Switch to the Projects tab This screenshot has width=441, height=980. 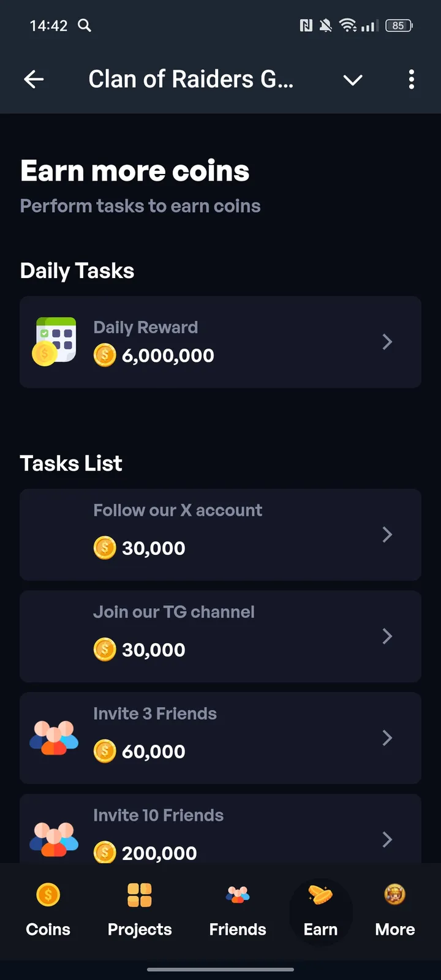[140, 910]
